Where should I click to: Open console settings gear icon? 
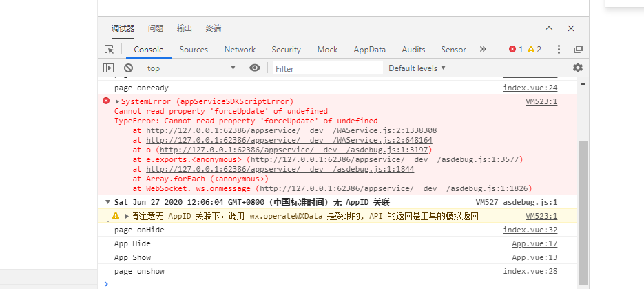[578, 68]
